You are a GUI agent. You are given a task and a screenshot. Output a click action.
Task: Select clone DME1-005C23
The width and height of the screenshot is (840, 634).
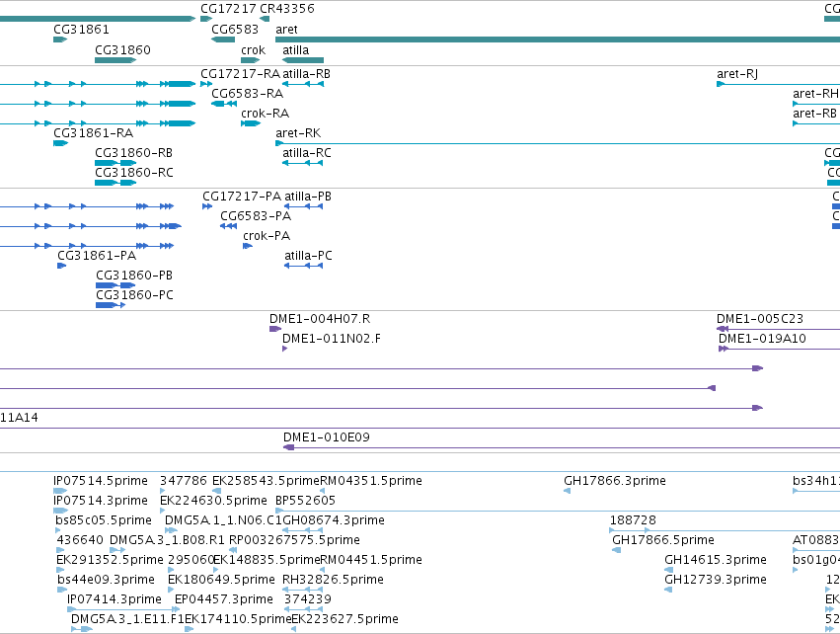[x=779, y=329]
